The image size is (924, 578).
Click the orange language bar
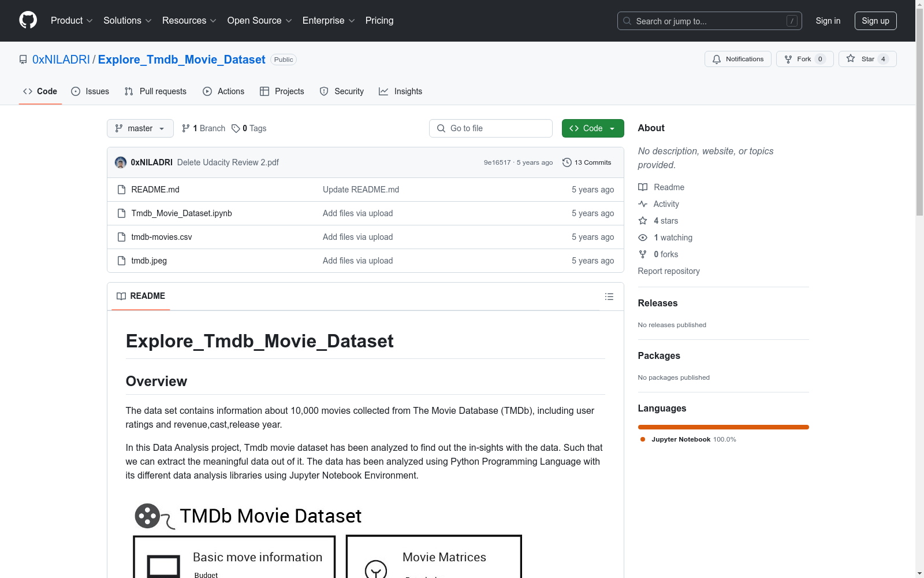(x=723, y=427)
